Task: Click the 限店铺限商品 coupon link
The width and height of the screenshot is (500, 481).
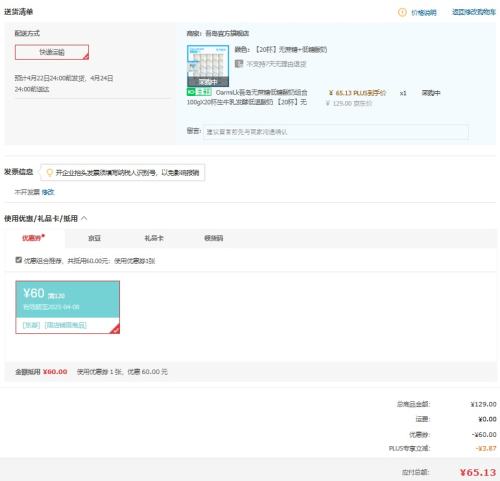Action: [66, 325]
